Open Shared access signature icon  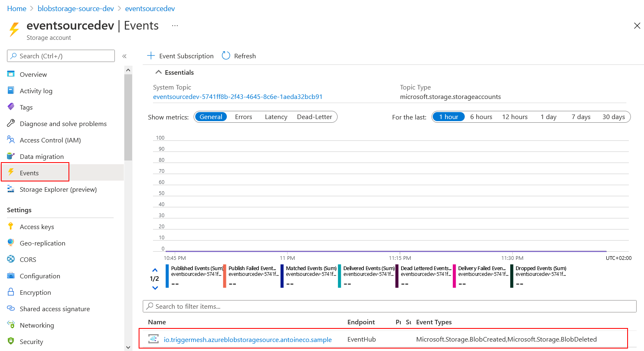point(11,308)
